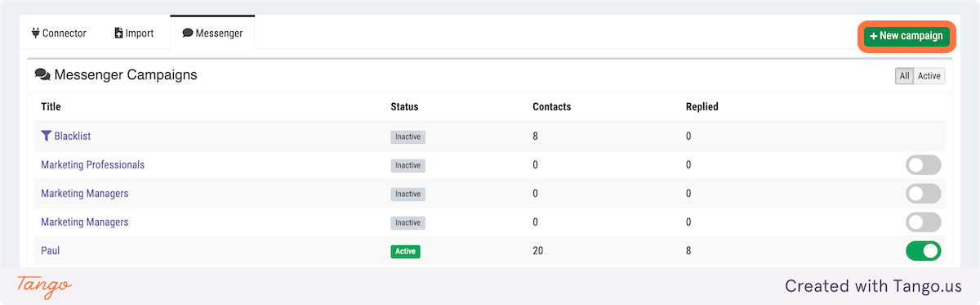Image resolution: width=980 pixels, height=305 pixels.
Task: Click the file icon on the Import tab
Action: (118, 34)
